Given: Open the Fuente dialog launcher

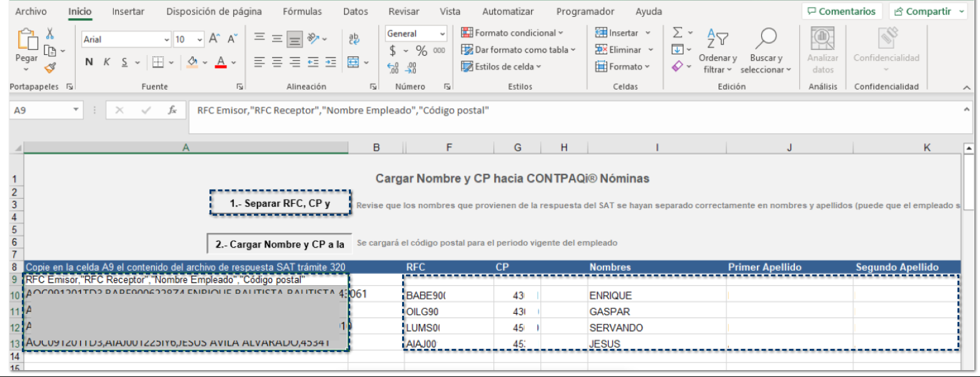Looking at the screenshot, I should pos(240,87).
